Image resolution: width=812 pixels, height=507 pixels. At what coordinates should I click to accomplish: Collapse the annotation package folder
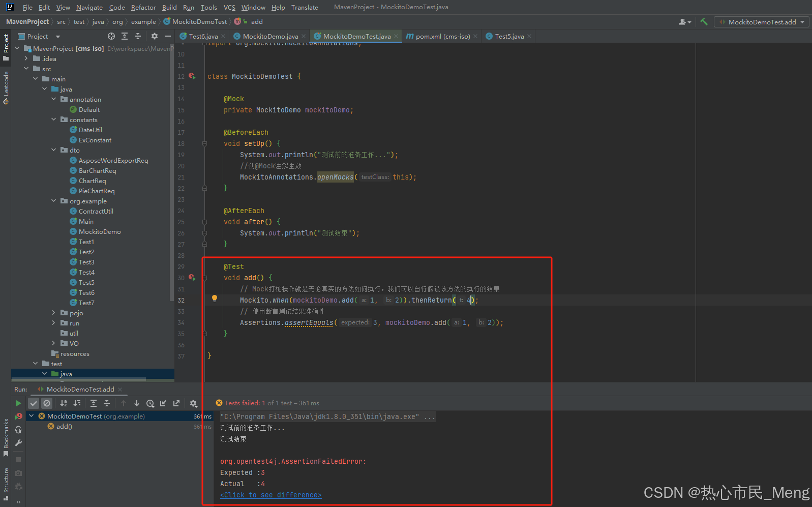pyautogui.click(x=53, y=99)
